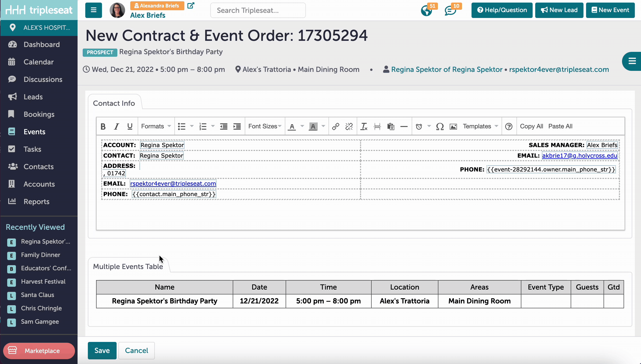Select the Contact Info tab
This screenshot has height=364, width=641.
click(x=114, y=103)
